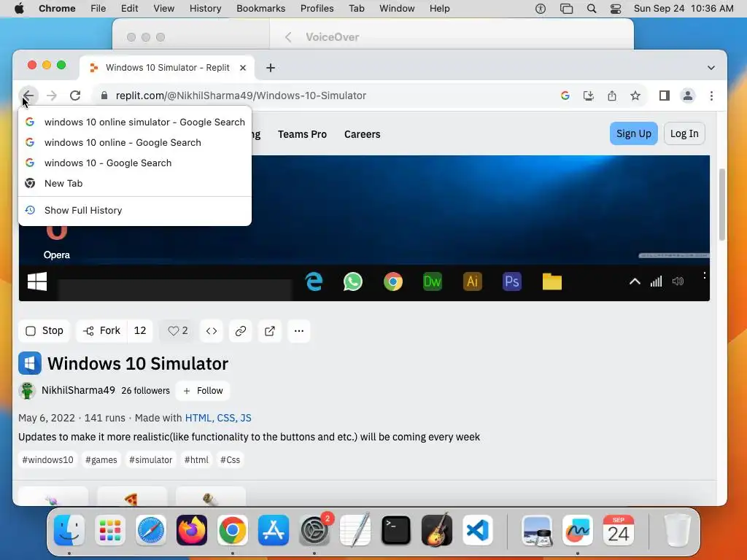Open the WhatsApp icon in the simulator taskbar
Screen dimensions: 747x560
pos(353,281)
